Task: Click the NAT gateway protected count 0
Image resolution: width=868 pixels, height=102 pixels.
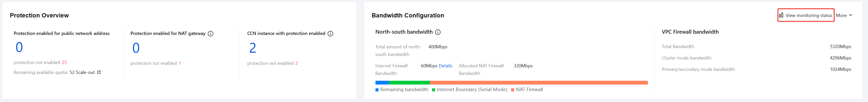Action: pyautogui.click(x=136, y=48)
